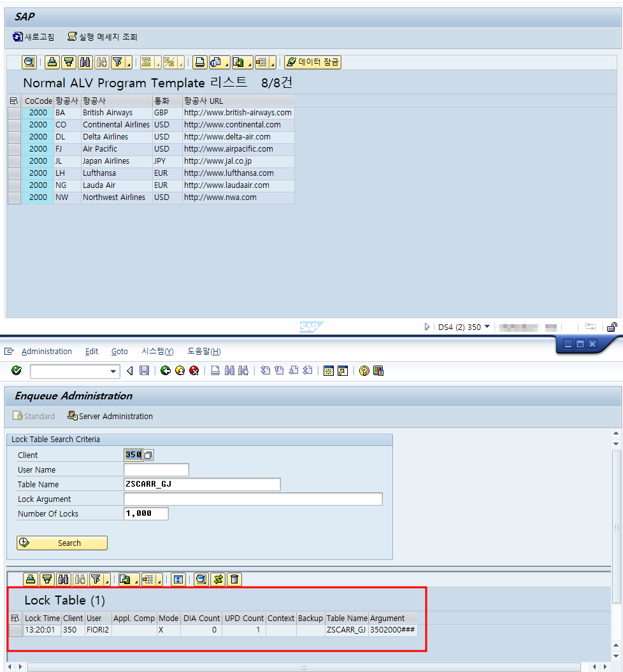The height and width of the screenshot is (672, 623).
Task: Click Table Name field ZSCARR_GJ
Action: [x=202, y=484]
